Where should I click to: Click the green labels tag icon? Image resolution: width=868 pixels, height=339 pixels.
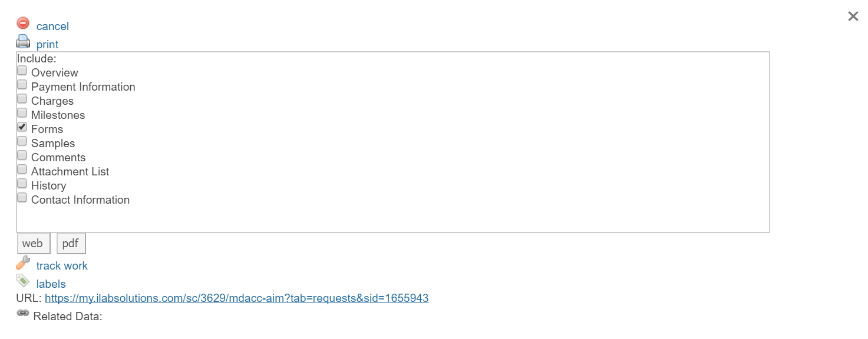point(23,281)
